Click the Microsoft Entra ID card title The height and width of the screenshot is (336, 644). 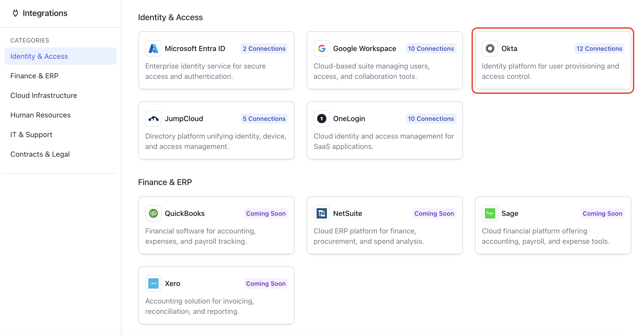coord(195,48)
